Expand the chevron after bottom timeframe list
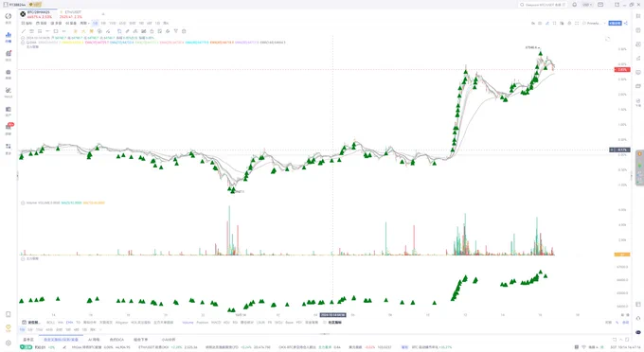This screenshot has height=352, width=644. click(100, 329)
